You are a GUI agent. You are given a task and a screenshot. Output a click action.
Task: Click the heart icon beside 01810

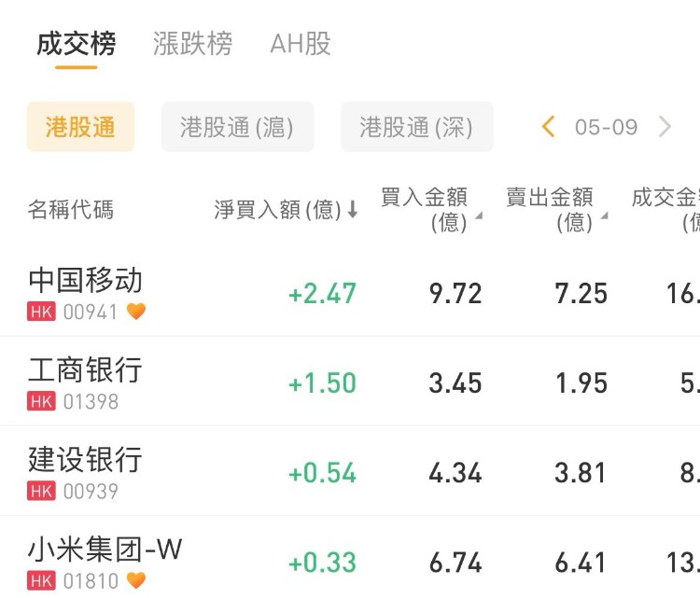(136, 581)
